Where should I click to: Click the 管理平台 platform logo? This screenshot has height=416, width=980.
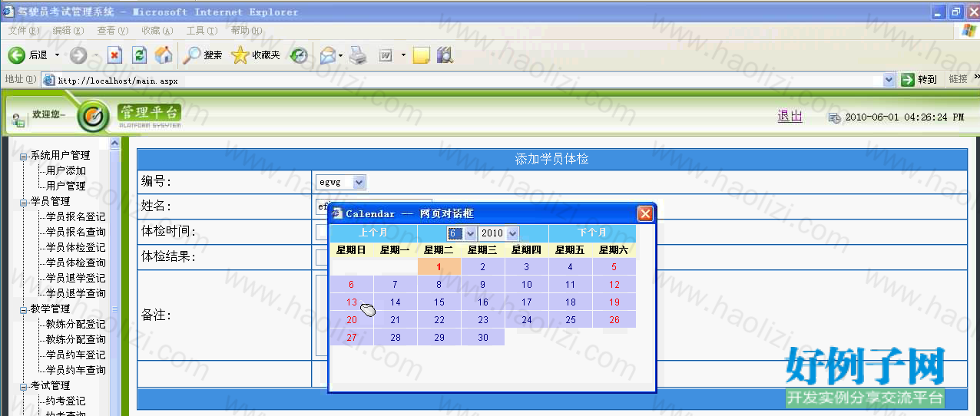tap(149, 115)
